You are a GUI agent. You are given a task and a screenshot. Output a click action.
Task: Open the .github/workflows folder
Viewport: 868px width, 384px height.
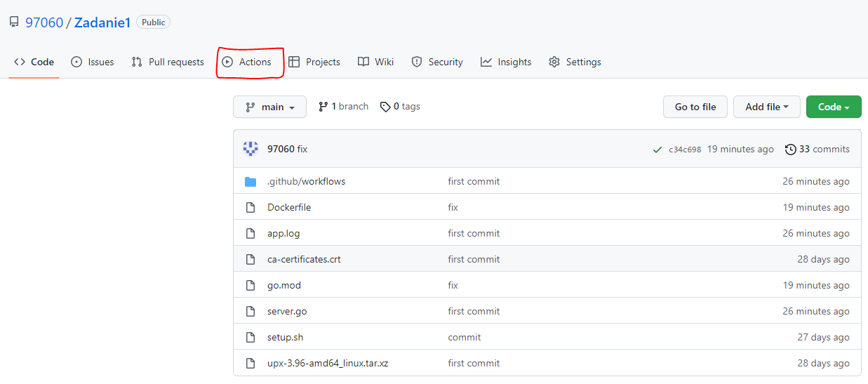[x=307, y=182]
